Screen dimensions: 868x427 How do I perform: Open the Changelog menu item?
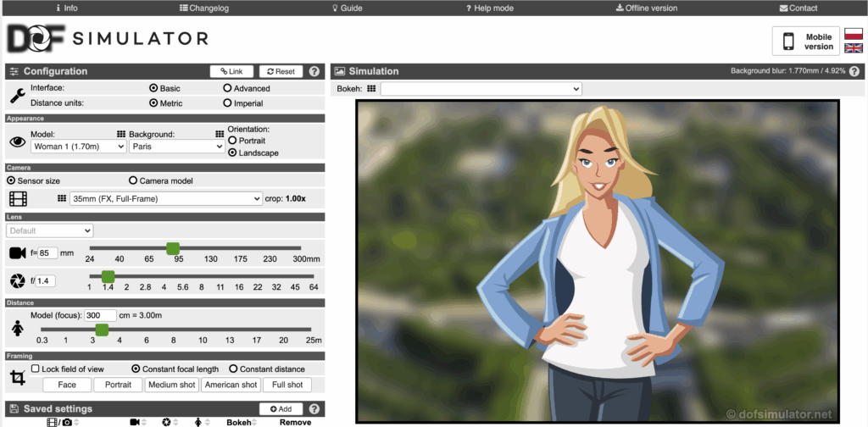[x=204, y=8]
